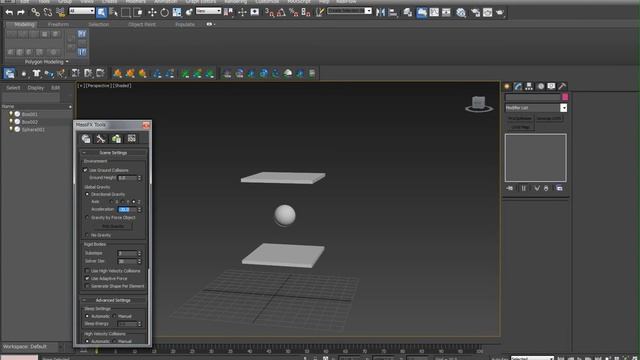Open the Motion command panel tab
Image resolution: width=640 pixels, height=360 pixels.
click(540, 86)
